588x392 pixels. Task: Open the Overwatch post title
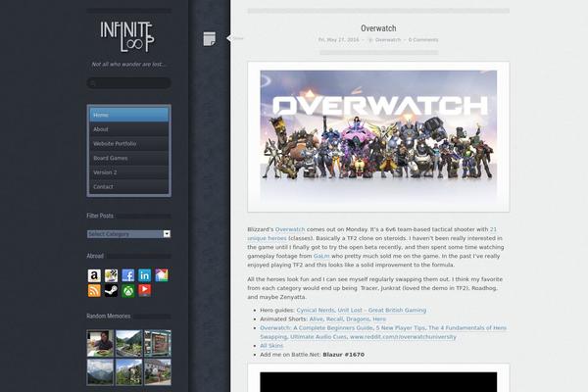coord(378,28)
